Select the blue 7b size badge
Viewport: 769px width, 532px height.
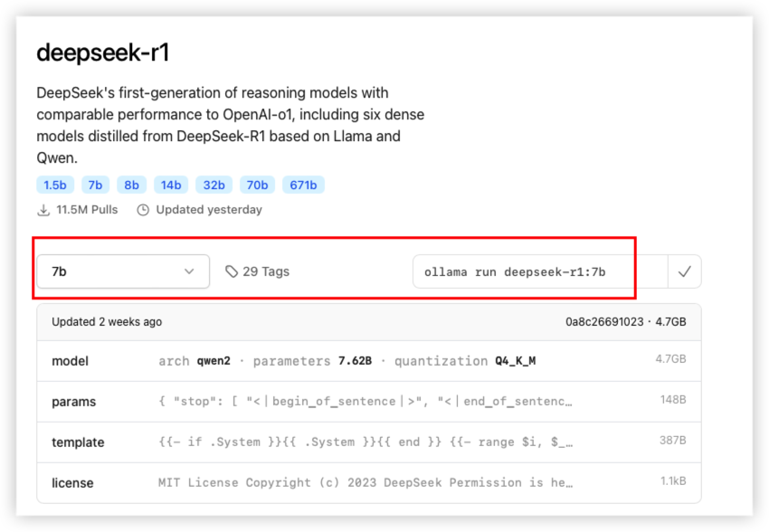point(95,185)
